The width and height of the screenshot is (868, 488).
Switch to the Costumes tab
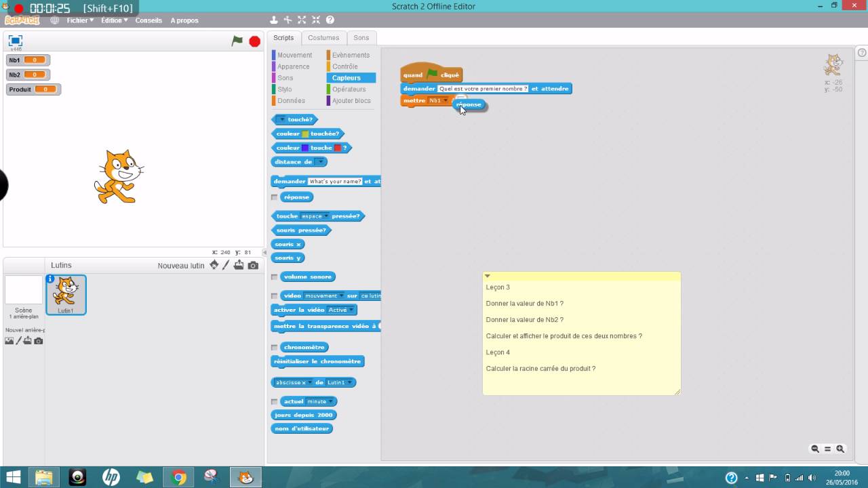(323, 38)
